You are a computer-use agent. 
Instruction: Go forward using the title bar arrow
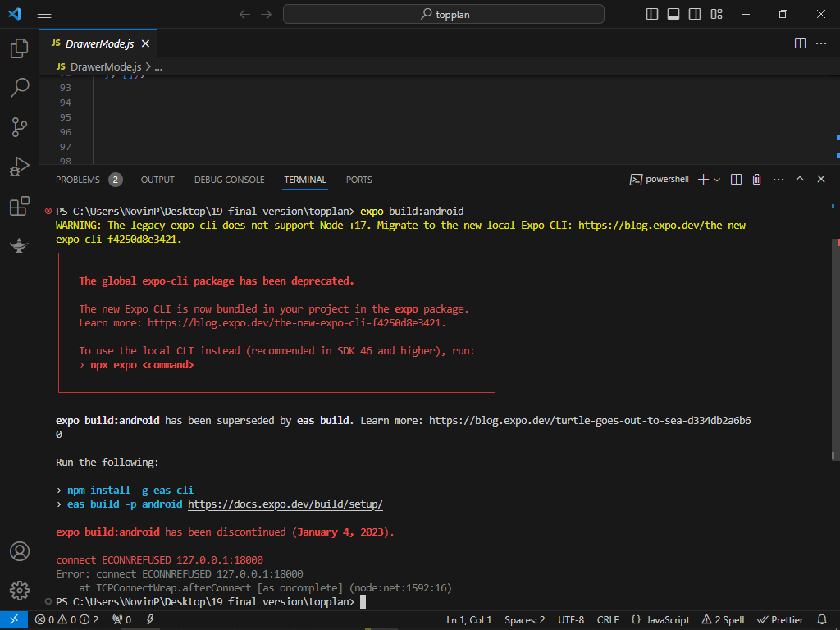coord(267,15)
